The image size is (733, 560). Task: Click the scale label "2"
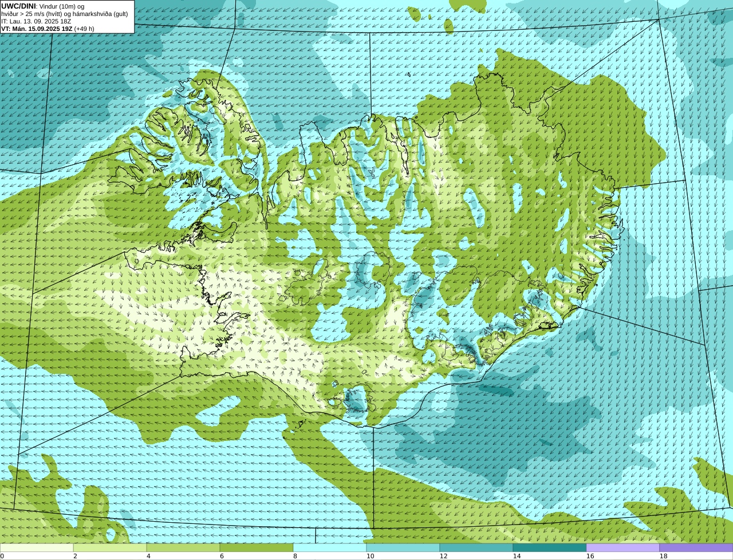(75, 556)
